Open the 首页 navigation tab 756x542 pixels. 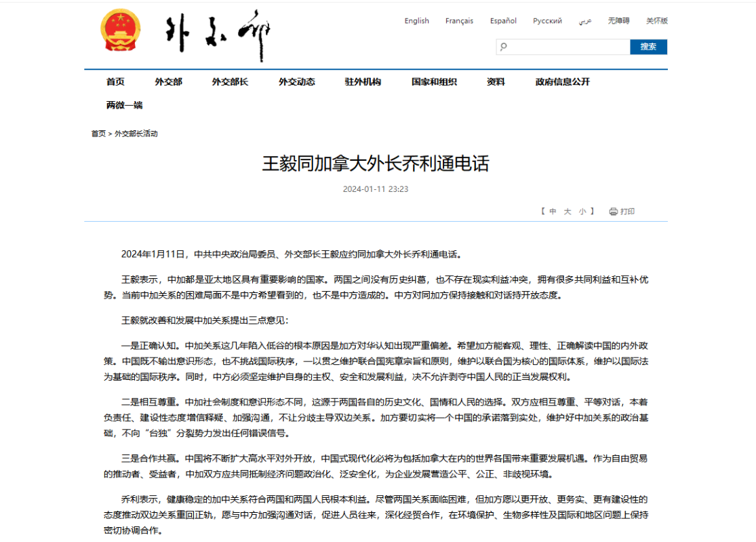[115, 82]
